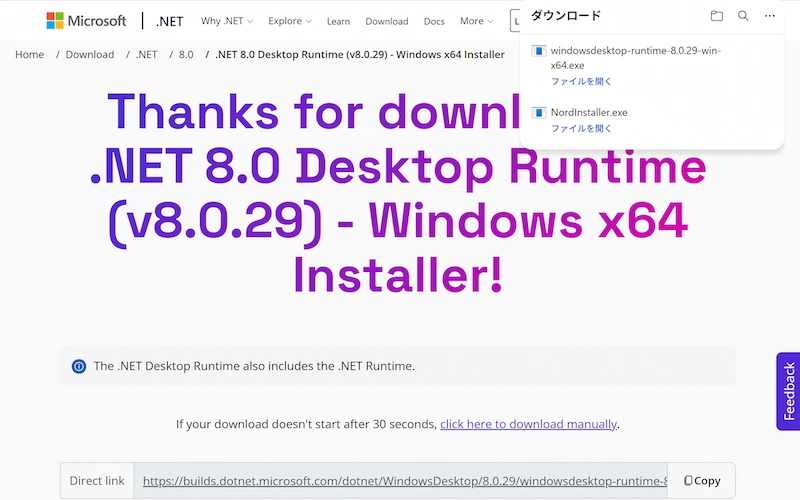Click Download breadcrumb
Screen dimensions: 800x500
click(90, 55)
